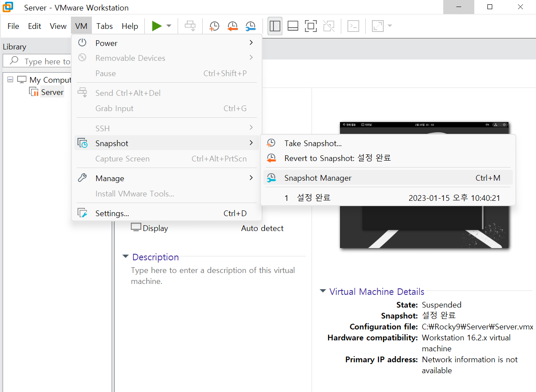Click the suspended Server VM icon

(34, 92)
